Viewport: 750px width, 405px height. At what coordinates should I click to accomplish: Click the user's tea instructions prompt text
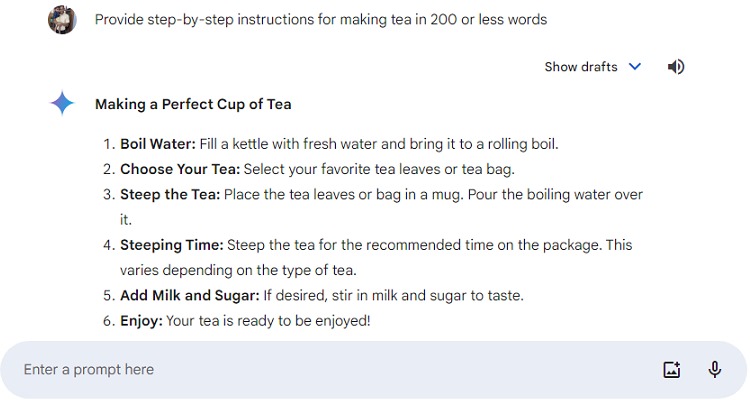click(x=321, y=19)
